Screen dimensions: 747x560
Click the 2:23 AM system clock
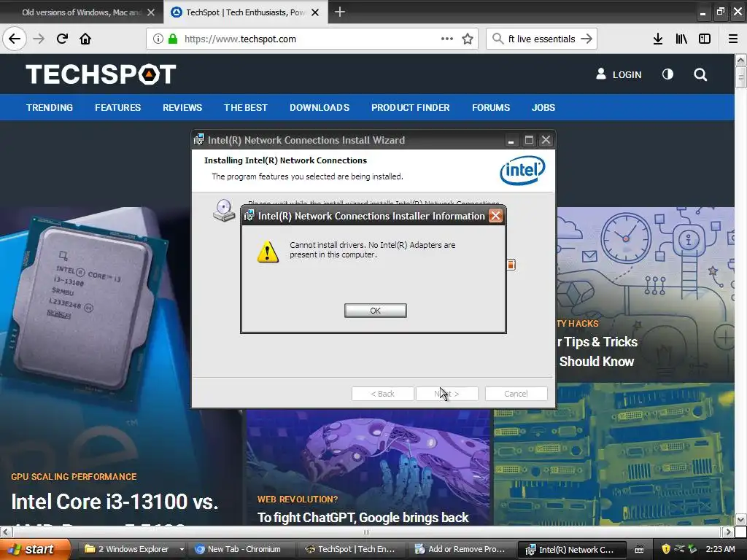click(720, 549)
